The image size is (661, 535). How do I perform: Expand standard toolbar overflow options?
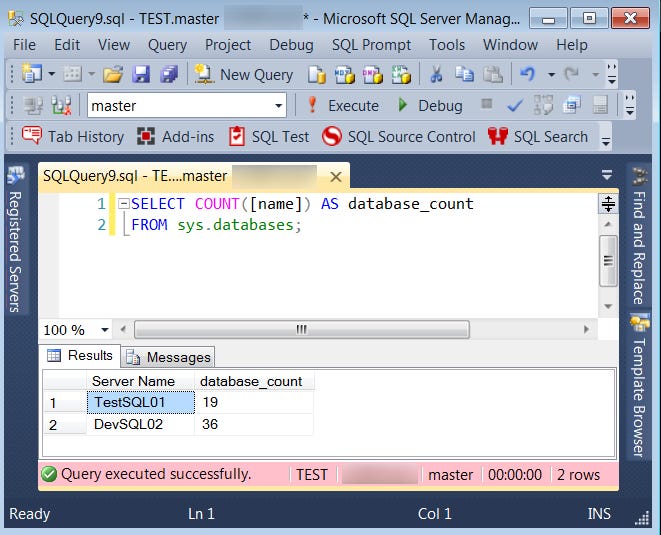pos(612,74)
